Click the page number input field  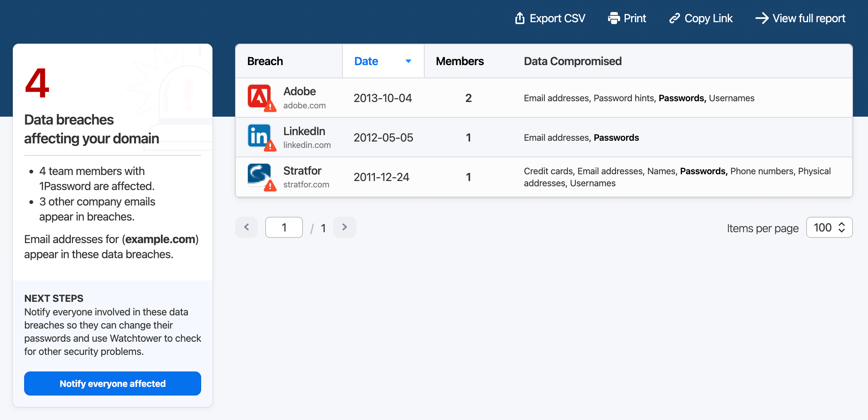[284, 227]
